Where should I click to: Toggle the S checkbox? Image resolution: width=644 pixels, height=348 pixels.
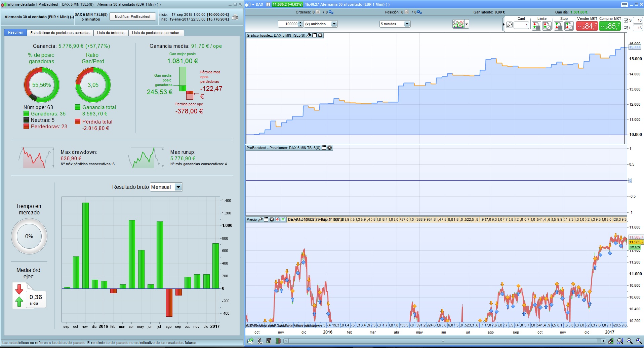click(x=626, y=21)
